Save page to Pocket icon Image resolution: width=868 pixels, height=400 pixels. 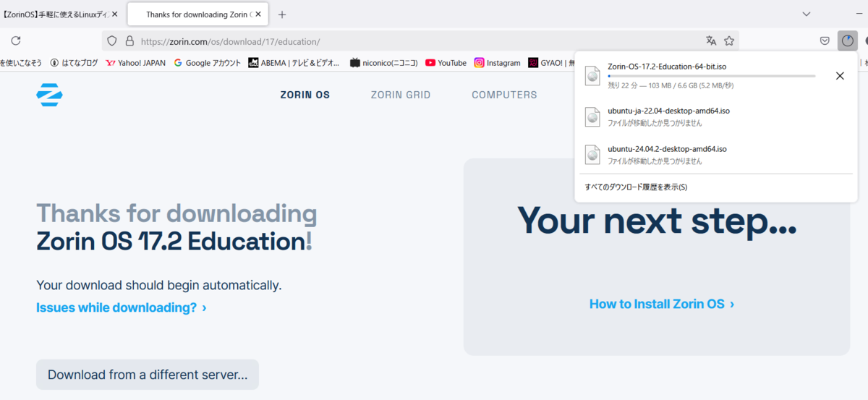click(825, 41)
